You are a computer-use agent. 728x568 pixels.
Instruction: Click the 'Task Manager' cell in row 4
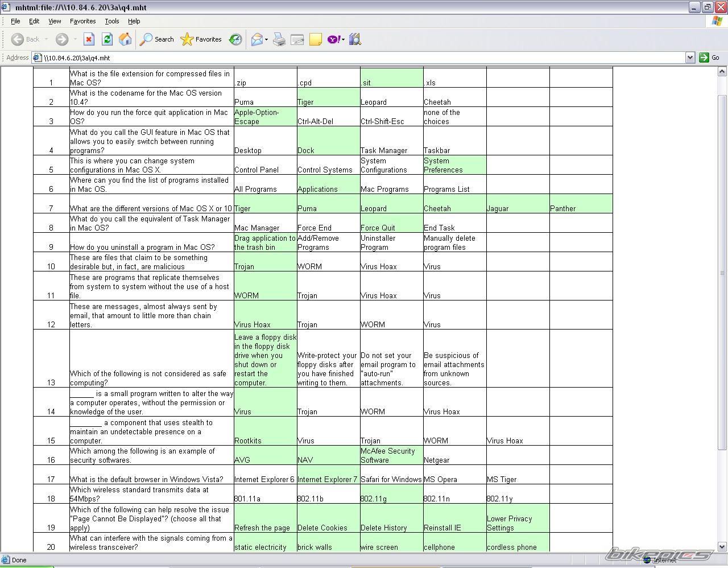point(391,141)
